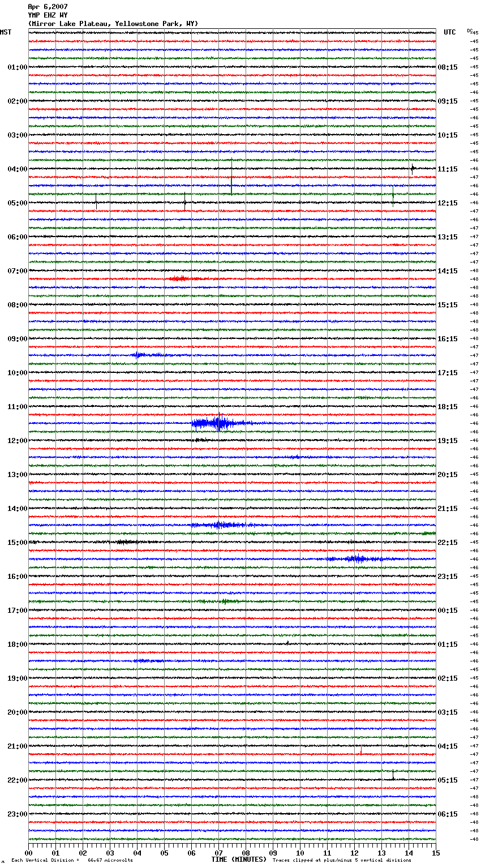Click UTC time label '14:15'
Viewport: 481px width, 868px height.
click(x=448, y=271)
